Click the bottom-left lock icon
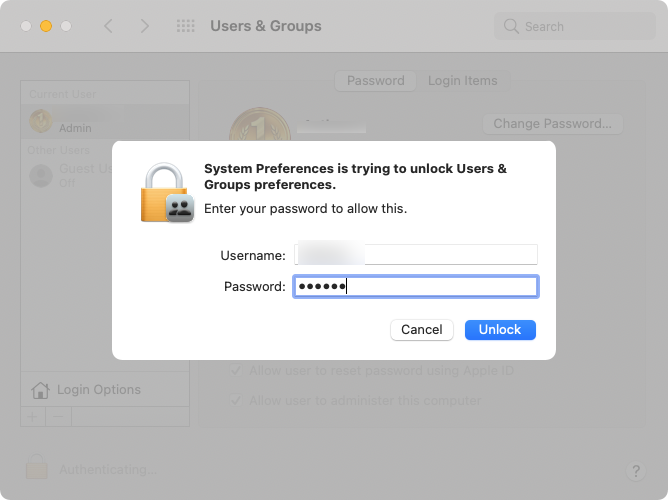This screenshot has width=668, height=500. (37, 466)
